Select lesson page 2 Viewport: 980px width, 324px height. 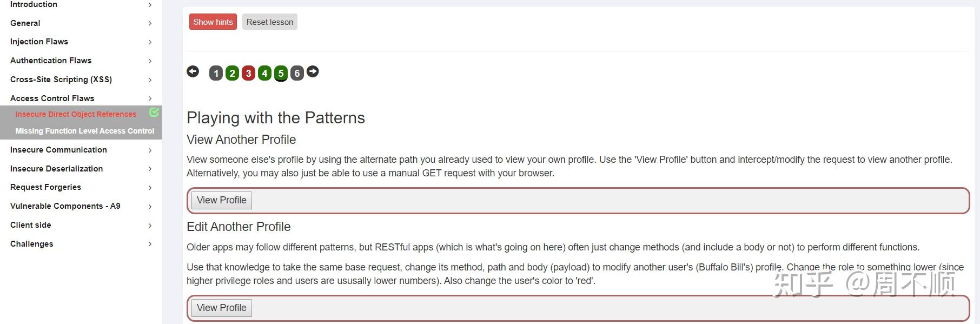[232, 72]
